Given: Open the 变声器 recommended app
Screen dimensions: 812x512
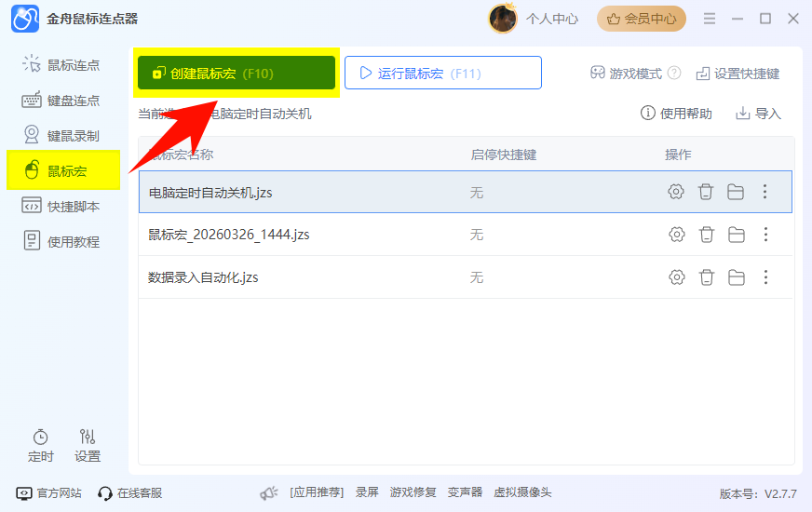Looking at the screenshot, I should 465,492.
